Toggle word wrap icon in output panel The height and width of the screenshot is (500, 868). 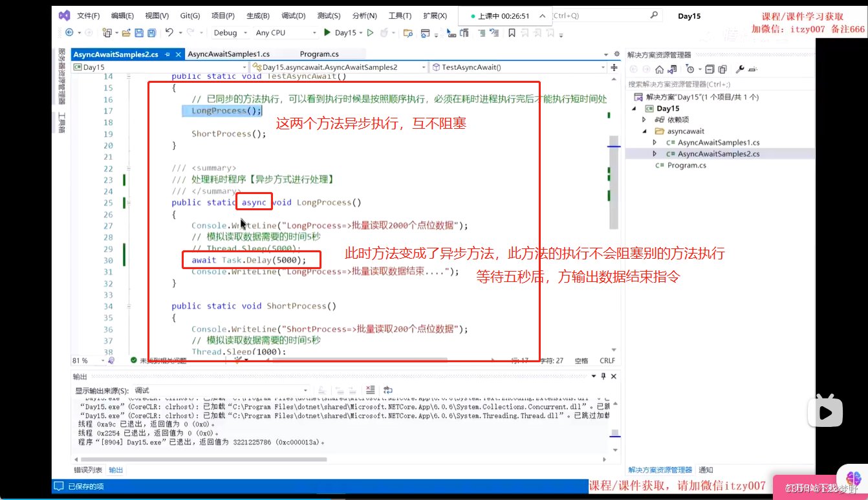pos(388,390)
